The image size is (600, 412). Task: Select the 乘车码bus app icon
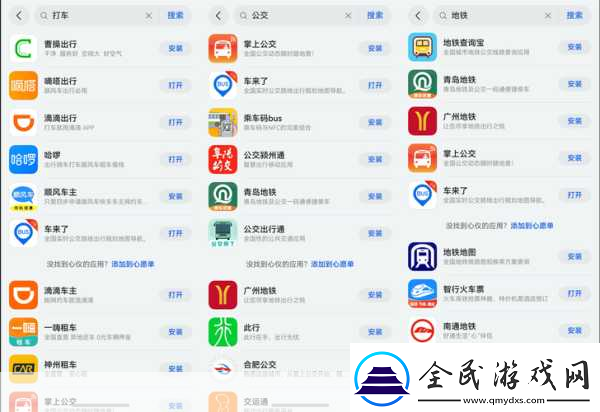pyautogui.click(x=223, y=122)
